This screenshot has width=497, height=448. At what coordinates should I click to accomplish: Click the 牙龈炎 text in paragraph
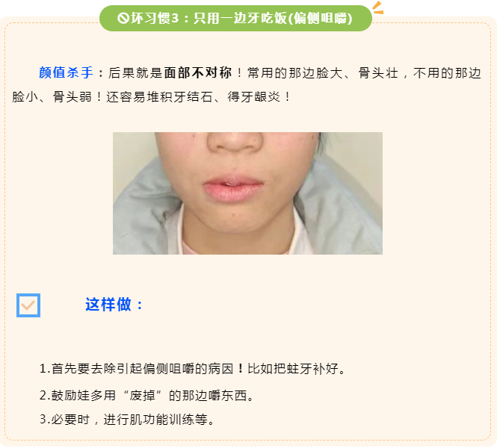[x=261, y=97]
